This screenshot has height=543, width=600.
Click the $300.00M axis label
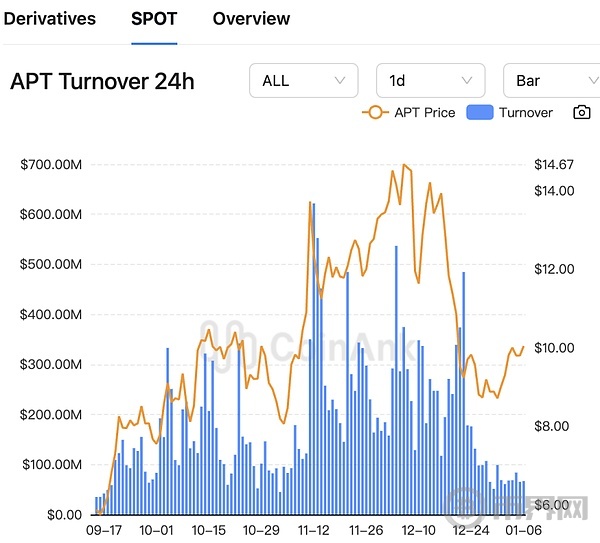pyautogui.click(x=51, y=364)
